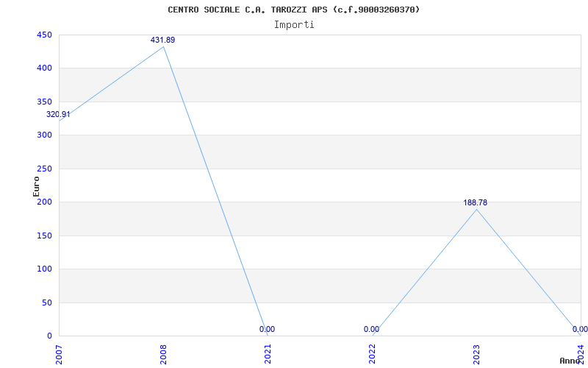Select the 188.78 data label
The height and width of the screenshot is (368, 588).
[x=475, y=203]
